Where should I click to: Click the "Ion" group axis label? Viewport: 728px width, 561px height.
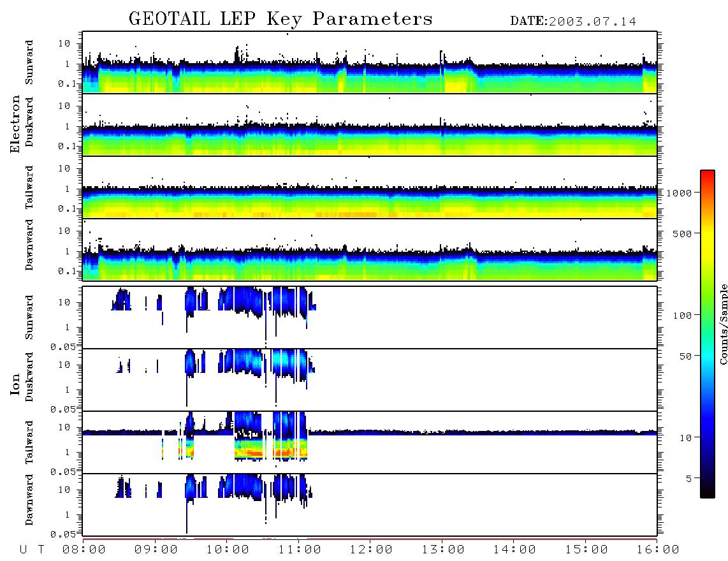15,384
